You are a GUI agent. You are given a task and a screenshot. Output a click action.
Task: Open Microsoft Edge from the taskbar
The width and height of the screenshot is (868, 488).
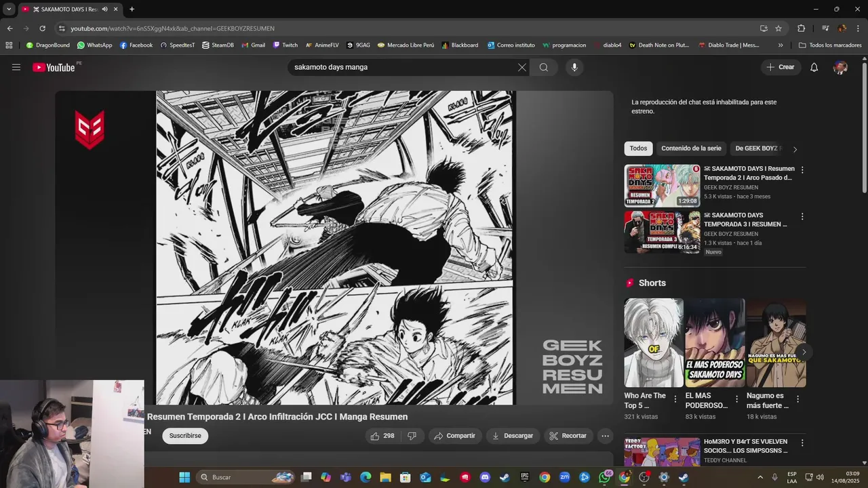366,477
